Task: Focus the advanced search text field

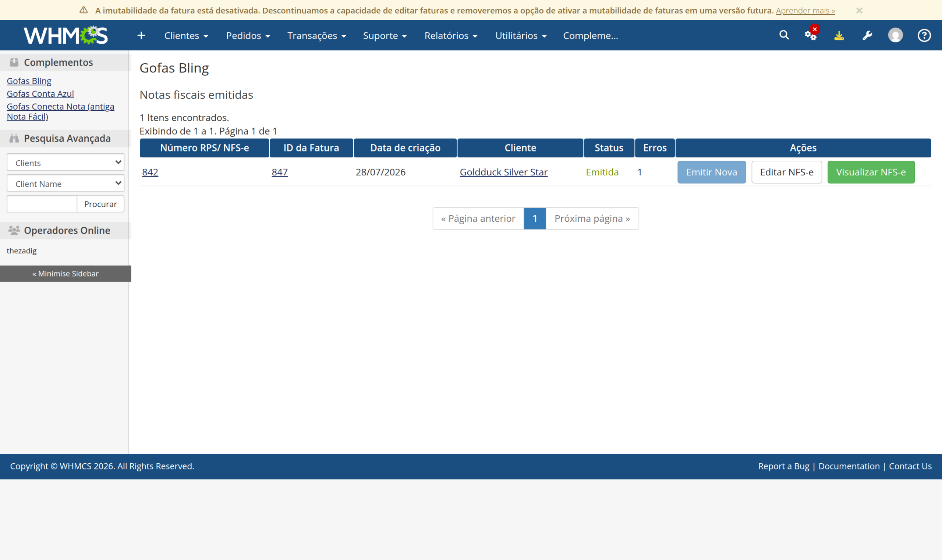Action: coord(42,204)
